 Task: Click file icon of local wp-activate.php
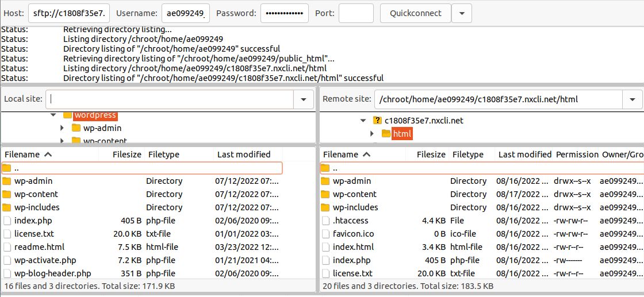(x=6, y=260)
